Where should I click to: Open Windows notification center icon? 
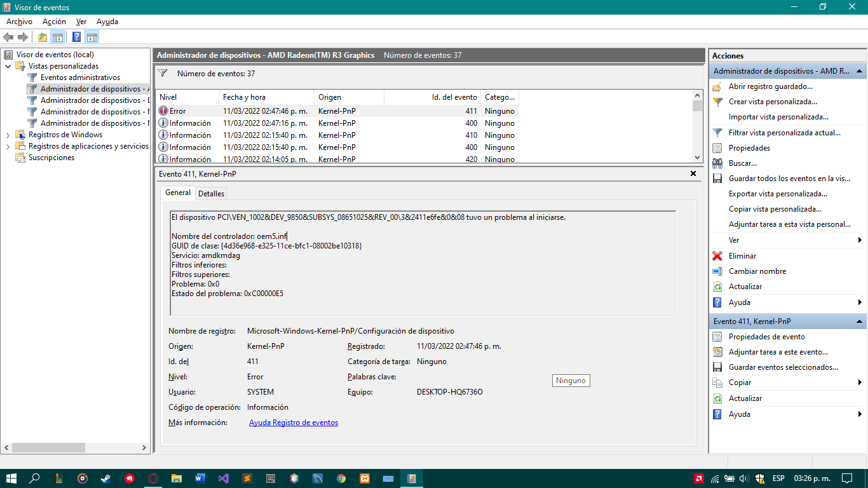tap(847, 478)
